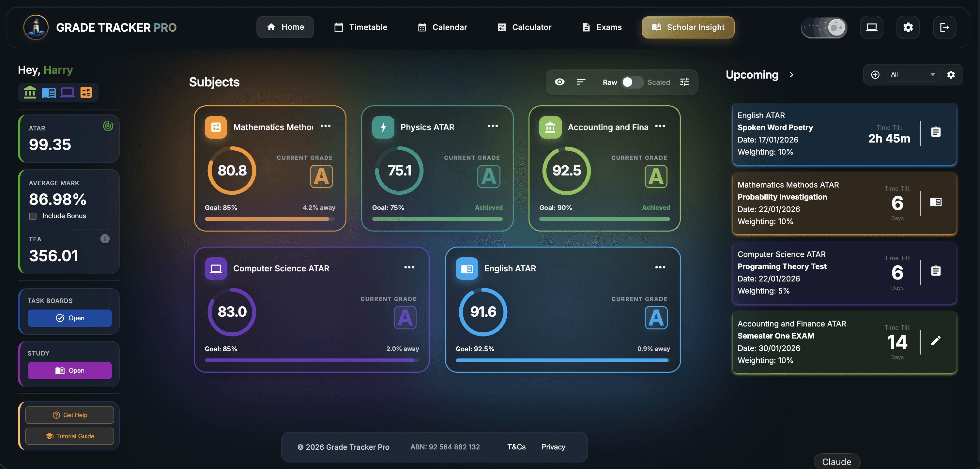Toggle the dark mode theme switch

[x=824, y=27]
